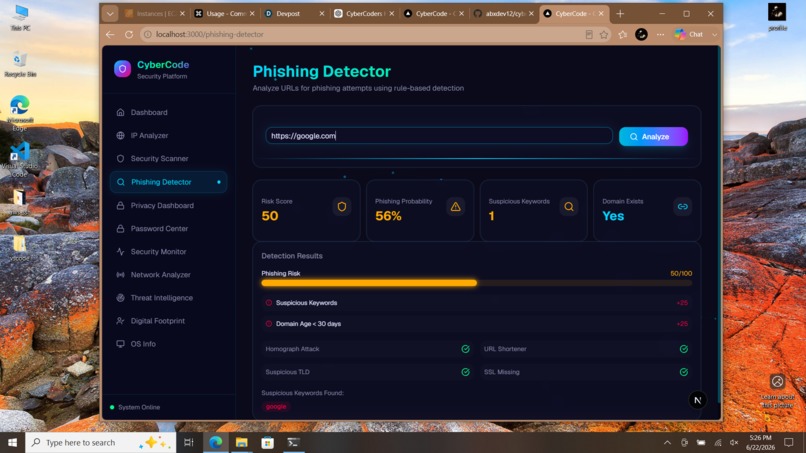Screen dimensions: 806x453
Task: Click the Domain Exists link icon
Action: click(683, 207)
